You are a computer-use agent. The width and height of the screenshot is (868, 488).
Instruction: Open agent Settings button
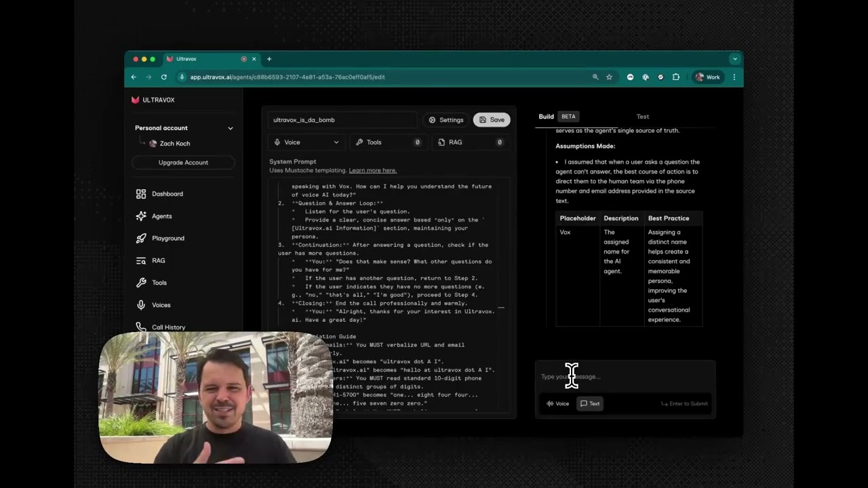click(446, 120)
